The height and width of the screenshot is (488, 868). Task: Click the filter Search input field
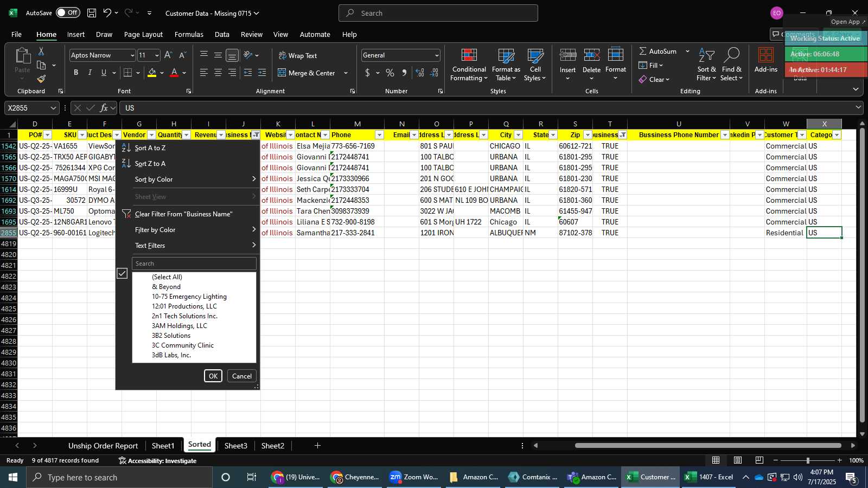(194, 264)
